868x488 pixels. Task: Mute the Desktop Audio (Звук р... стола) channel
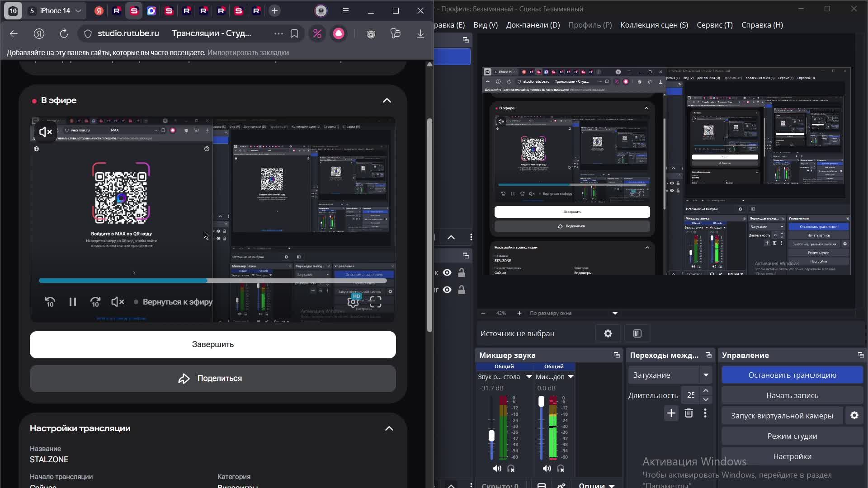coord(497,469)
